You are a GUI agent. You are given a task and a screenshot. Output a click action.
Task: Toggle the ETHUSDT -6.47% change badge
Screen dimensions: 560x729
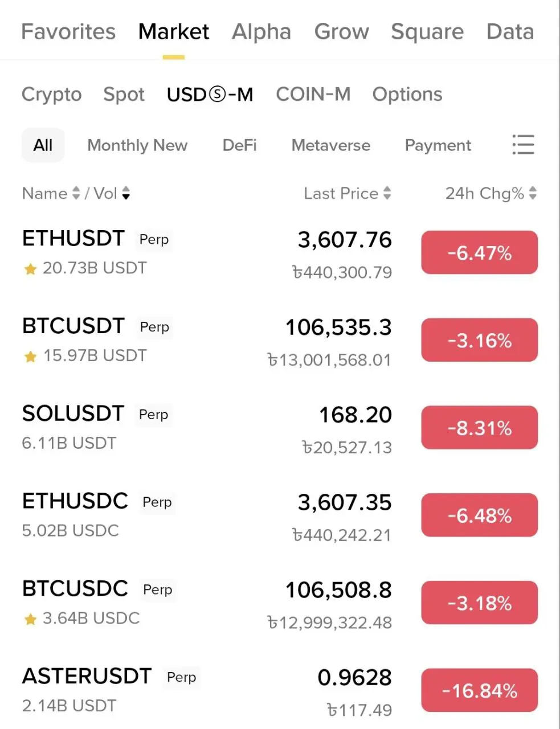click(x=479, y=253)
